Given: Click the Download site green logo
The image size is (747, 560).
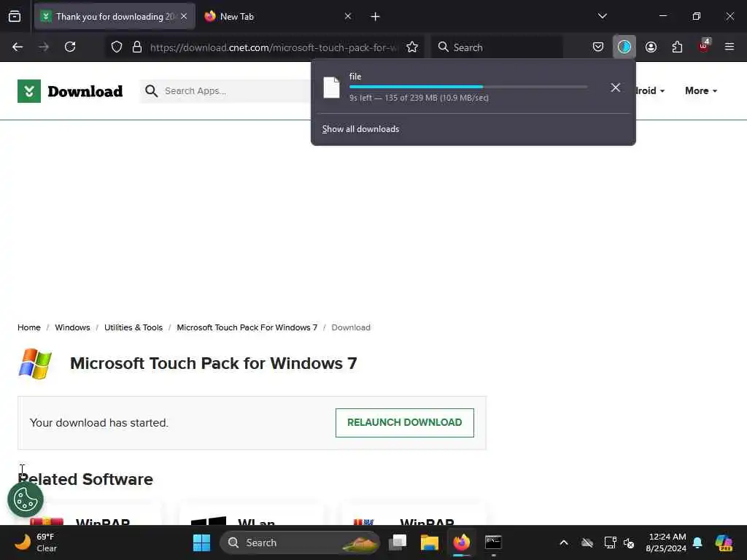Looking at the screenshot, I should 29,91.
